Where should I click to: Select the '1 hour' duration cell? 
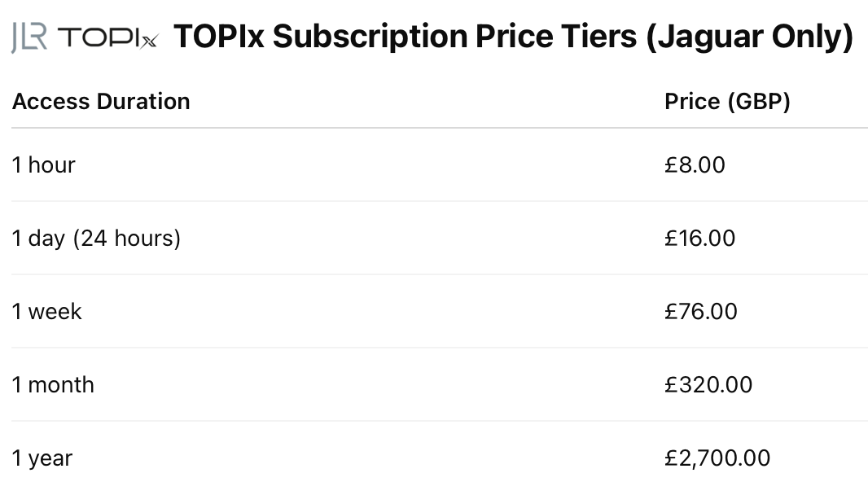(44, 165)
